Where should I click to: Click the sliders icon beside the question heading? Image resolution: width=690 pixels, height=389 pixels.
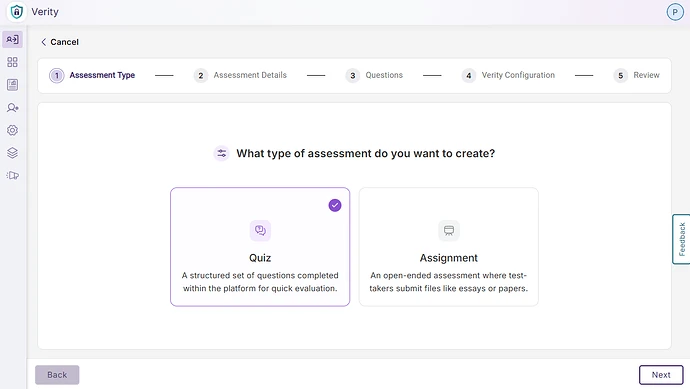tap(221, 154)
